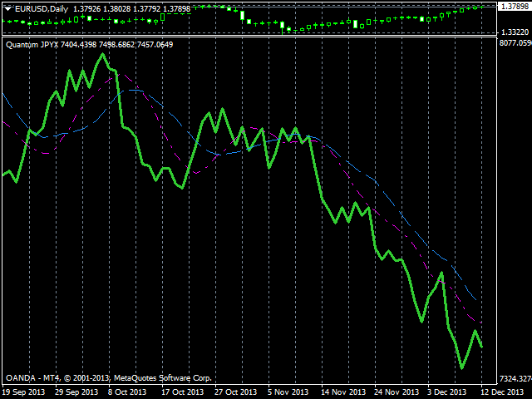Click the 17 Oct 2013 date label
This screenshot has height=399, width=532.
tap(183, 392)
